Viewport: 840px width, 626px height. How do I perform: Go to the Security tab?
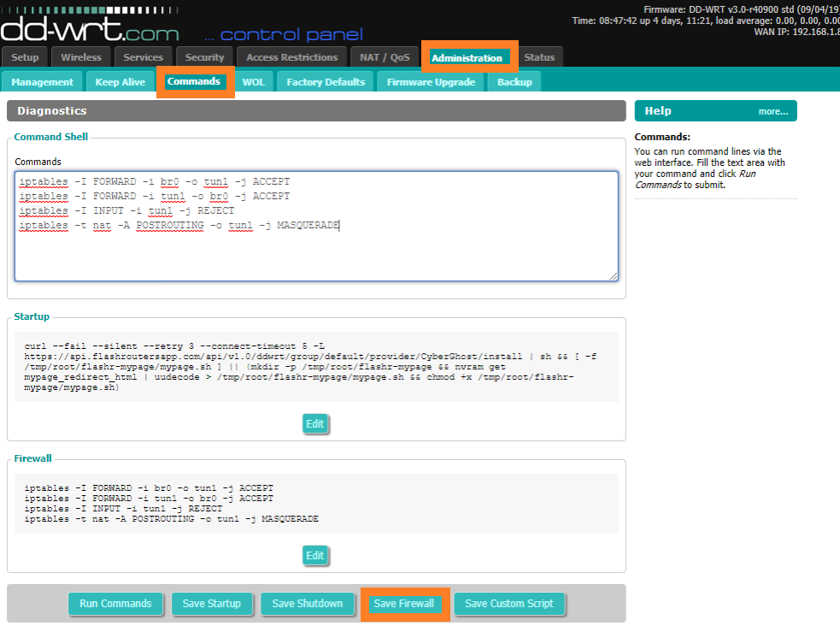tap(204, 57)
